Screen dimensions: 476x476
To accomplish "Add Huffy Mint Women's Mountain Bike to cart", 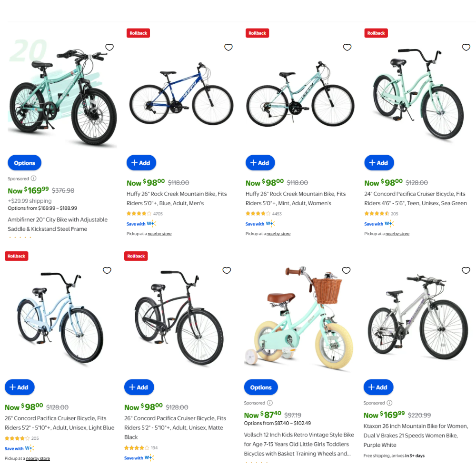I will [x=260, y=163].
